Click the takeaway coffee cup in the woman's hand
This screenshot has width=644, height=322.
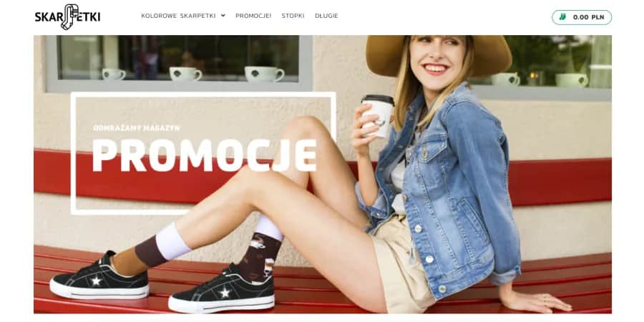(377, 116)
